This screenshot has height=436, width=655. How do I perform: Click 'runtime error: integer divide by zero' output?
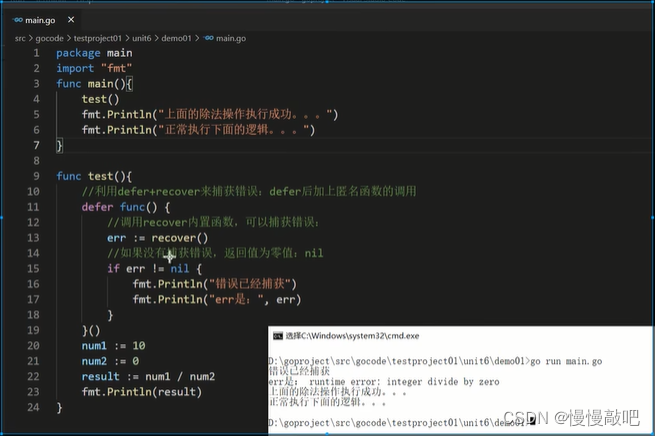pyautogui.click(x=404, y=382)
